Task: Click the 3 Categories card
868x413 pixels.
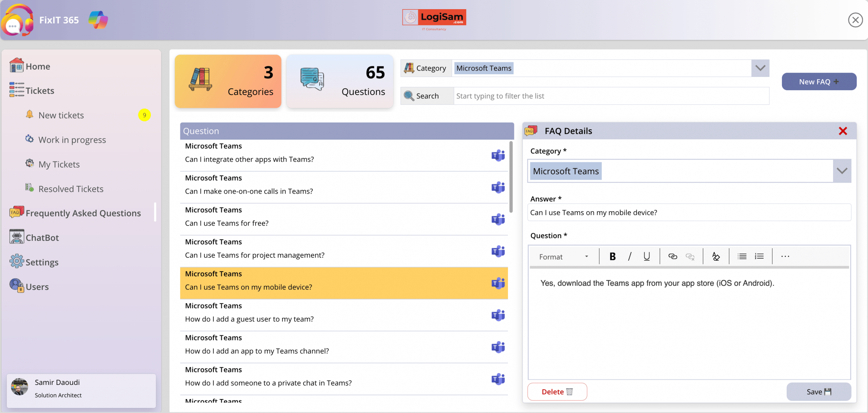Action: coord(228,81)
